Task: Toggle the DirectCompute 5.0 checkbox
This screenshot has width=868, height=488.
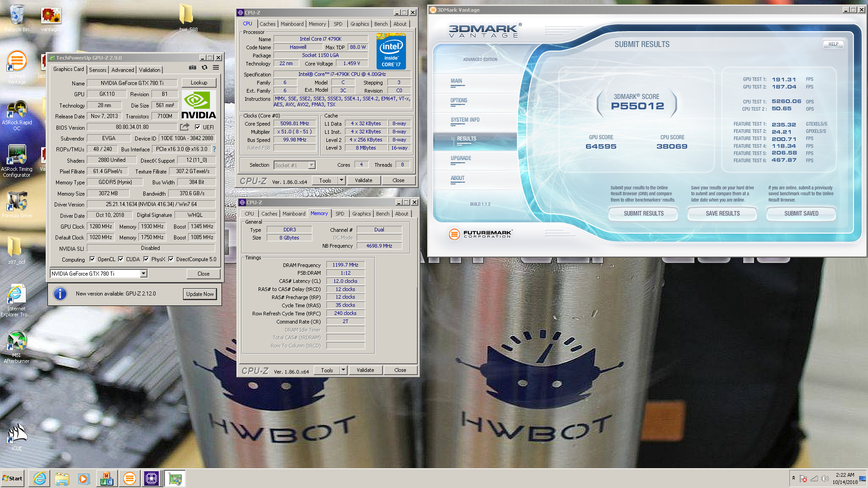Action: (171, 259)
